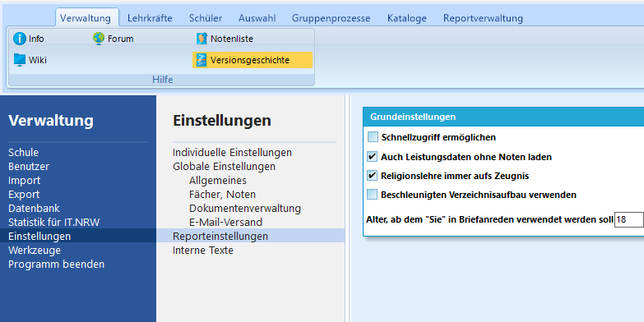Open Allgemeines under Globale Einstellungen
The height and width of the screenshot is (322, 644).
(x=218, y=180)
